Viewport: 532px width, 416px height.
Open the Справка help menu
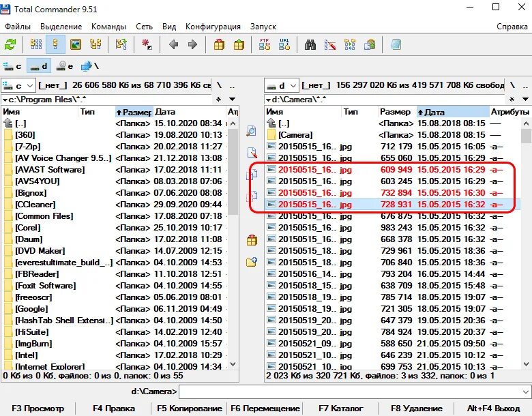coord(512,27)
